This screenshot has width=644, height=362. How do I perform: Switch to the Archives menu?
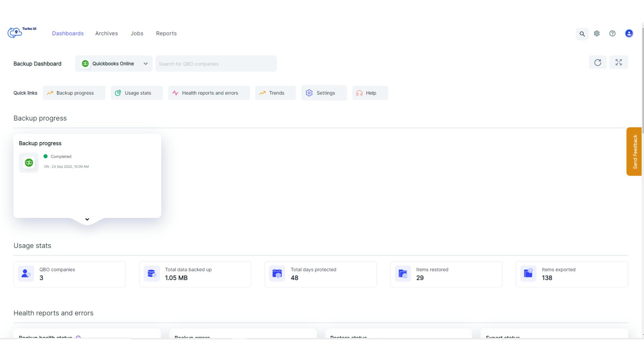coord(106,34)
